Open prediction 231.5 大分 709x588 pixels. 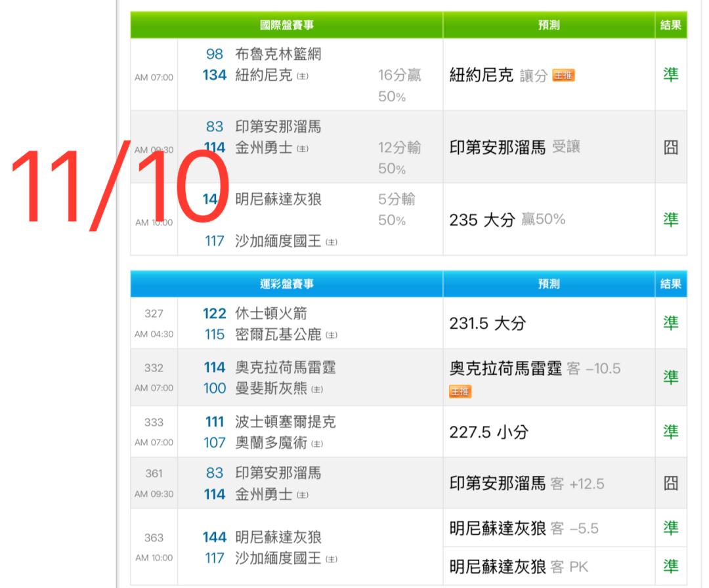487,324
